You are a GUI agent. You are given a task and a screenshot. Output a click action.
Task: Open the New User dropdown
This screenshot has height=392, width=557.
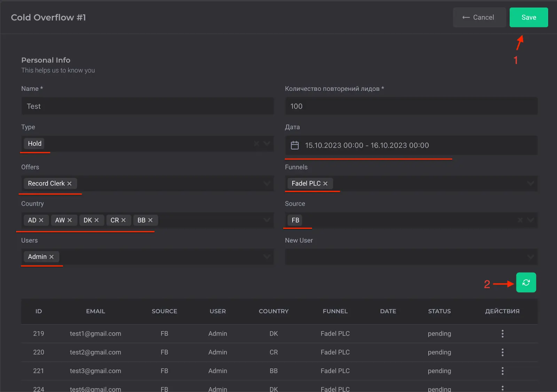[411, 257]
